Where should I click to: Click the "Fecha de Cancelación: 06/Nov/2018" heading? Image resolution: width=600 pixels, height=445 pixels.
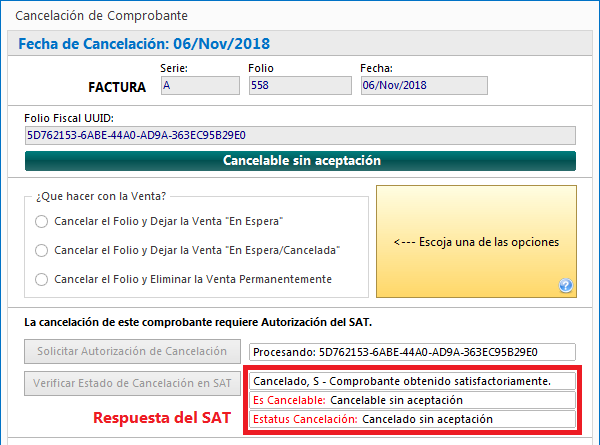144,44
